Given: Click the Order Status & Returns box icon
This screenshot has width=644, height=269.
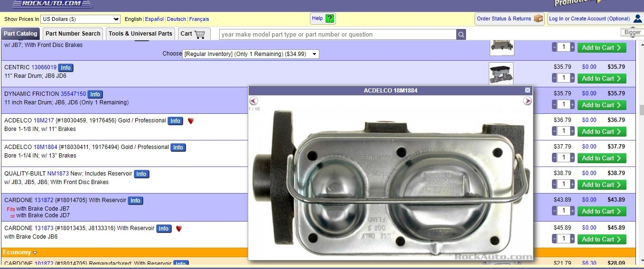Looking at the screenshot, I should click(x=538, y=19).
